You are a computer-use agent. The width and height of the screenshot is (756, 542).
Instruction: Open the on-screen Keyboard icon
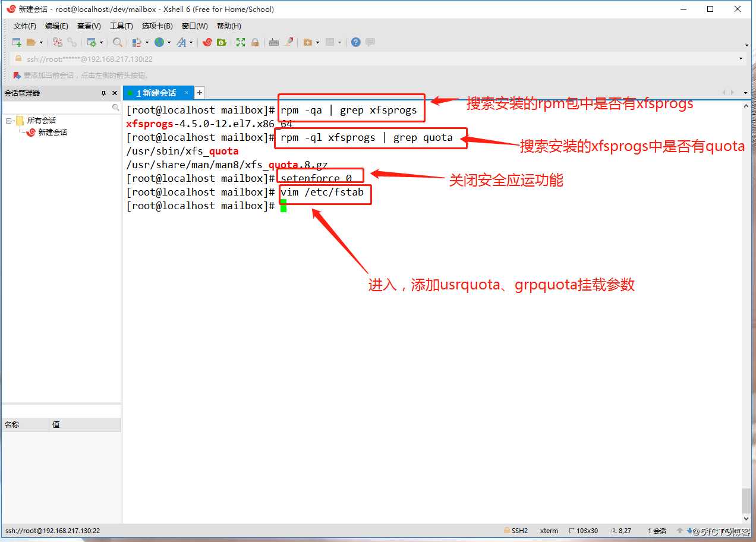pyautogui.click(x=273, y=42)
